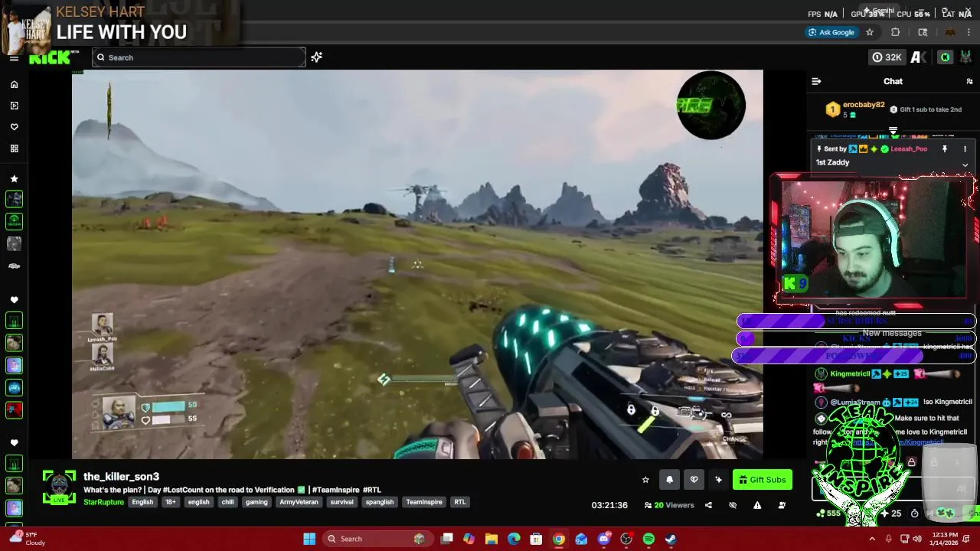This screenshot has height=551, width=980.
Task: Open the 32K Kicks balance
Action: click(887, 57)
